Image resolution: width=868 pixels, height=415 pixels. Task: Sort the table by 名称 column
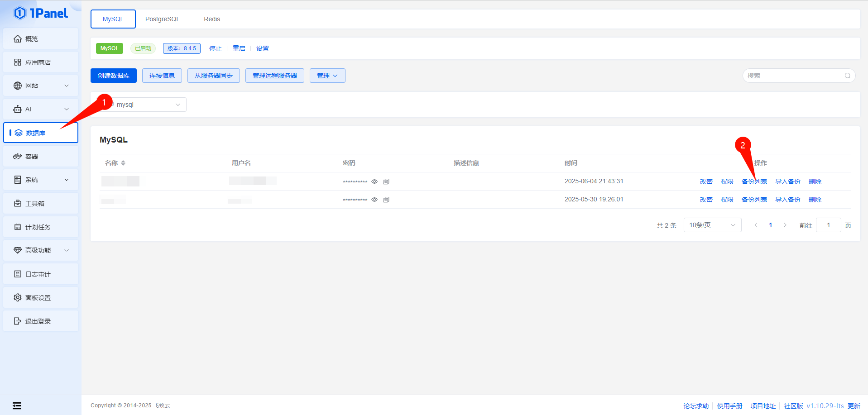click(123, 163)
